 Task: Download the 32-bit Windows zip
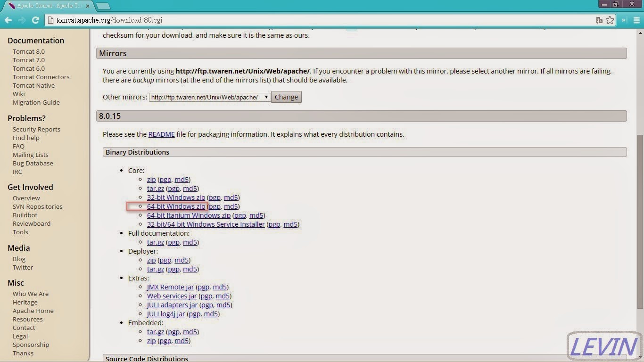[176, 197]
